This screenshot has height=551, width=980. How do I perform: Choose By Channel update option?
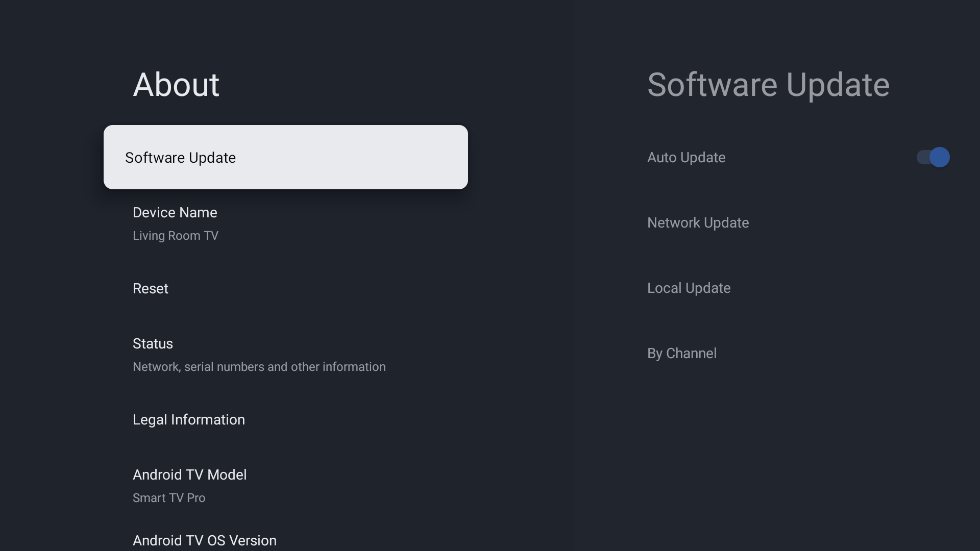click(681, 354)
